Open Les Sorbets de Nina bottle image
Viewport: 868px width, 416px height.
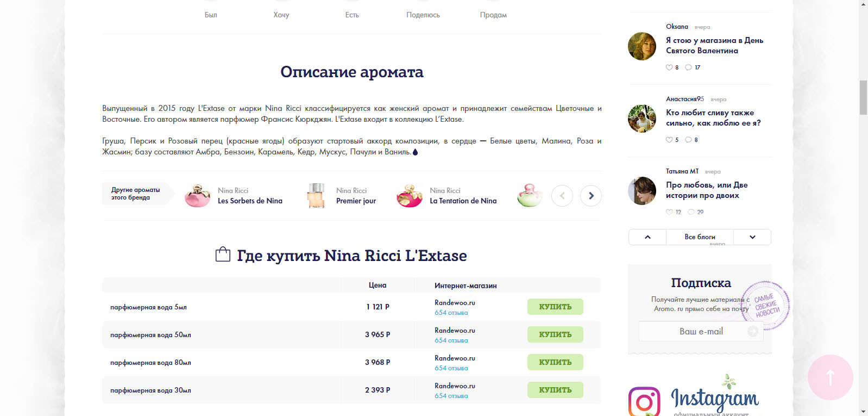[197, 196]
